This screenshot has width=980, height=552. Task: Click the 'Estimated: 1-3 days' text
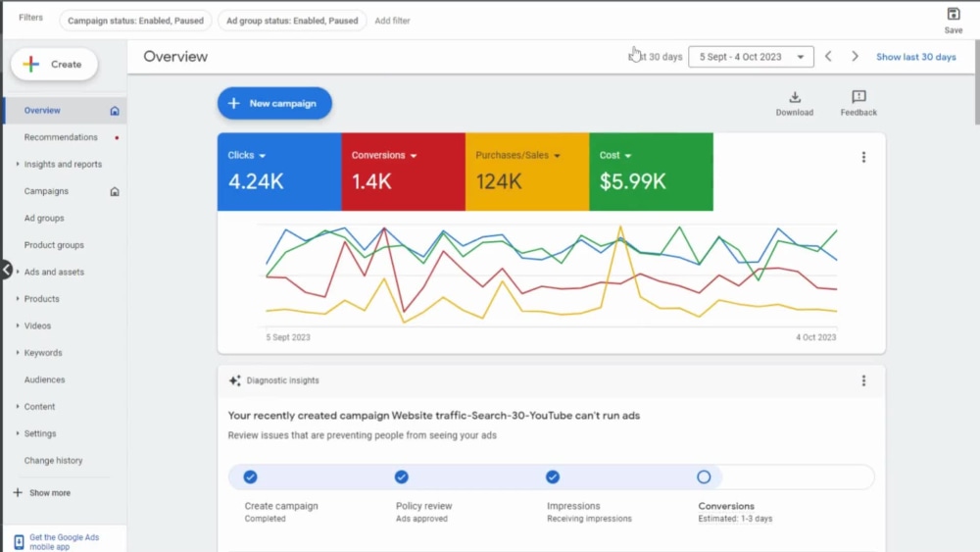[x=735, y=519]
